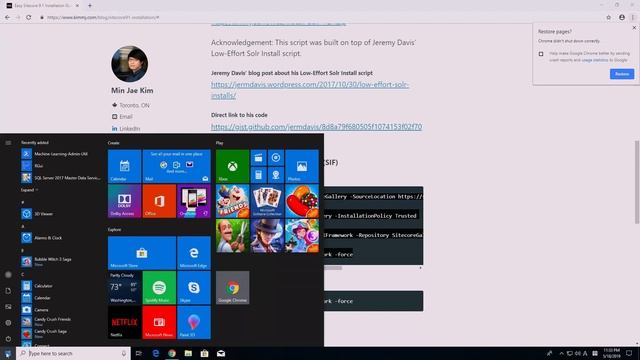Open the Spotify Music tile
The image size is (640, 360).
click(x=159, y=288)
